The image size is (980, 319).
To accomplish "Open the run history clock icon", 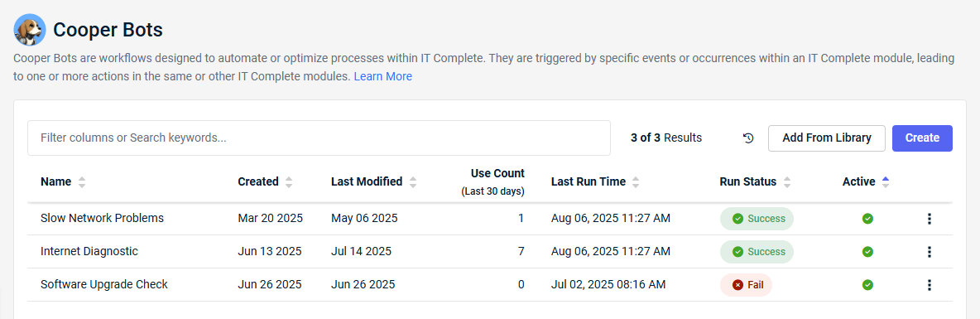I will (748, 138).
